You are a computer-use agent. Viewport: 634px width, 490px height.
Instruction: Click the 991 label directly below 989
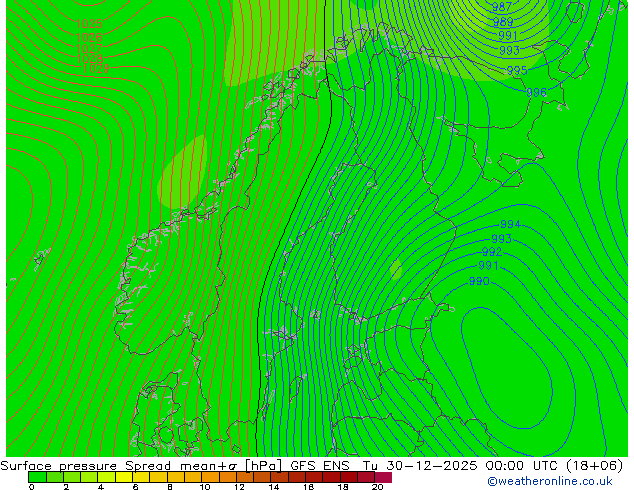[x=508, y=36]
